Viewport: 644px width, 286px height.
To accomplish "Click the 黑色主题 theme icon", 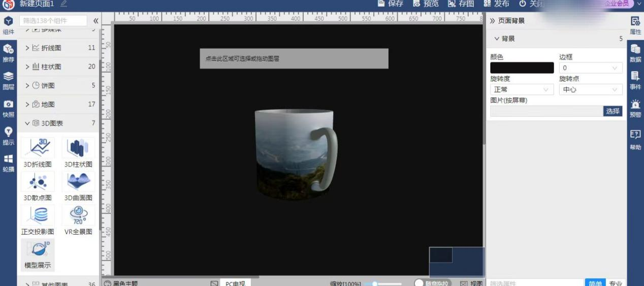I will (x=107, y=283).
